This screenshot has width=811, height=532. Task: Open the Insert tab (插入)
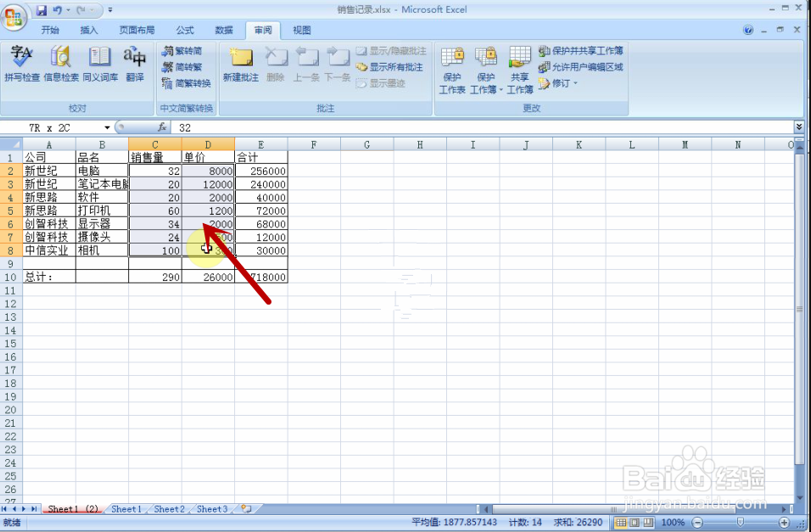pos(89,30)
